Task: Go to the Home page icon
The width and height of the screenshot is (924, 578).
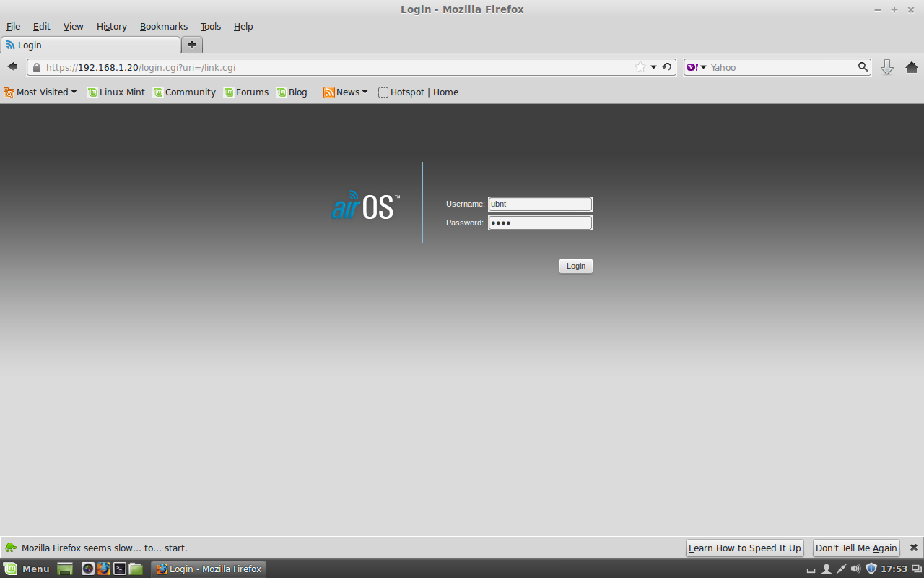Action: click(911, 67)
